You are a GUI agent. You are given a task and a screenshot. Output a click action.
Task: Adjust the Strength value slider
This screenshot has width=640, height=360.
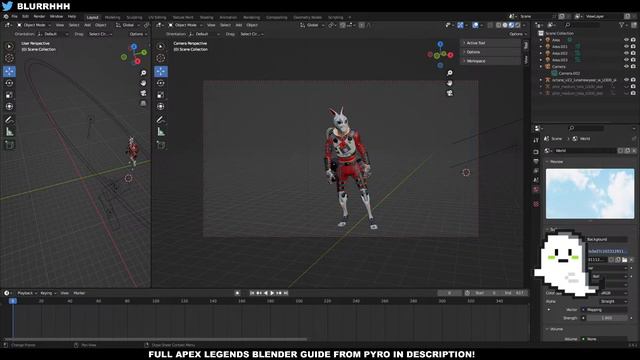tap(607, 318)
